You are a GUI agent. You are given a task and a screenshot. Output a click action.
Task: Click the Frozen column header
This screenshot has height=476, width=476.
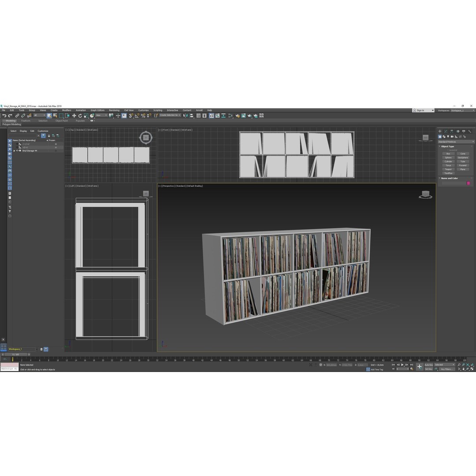pyautogui.click(x=52, y=141)
